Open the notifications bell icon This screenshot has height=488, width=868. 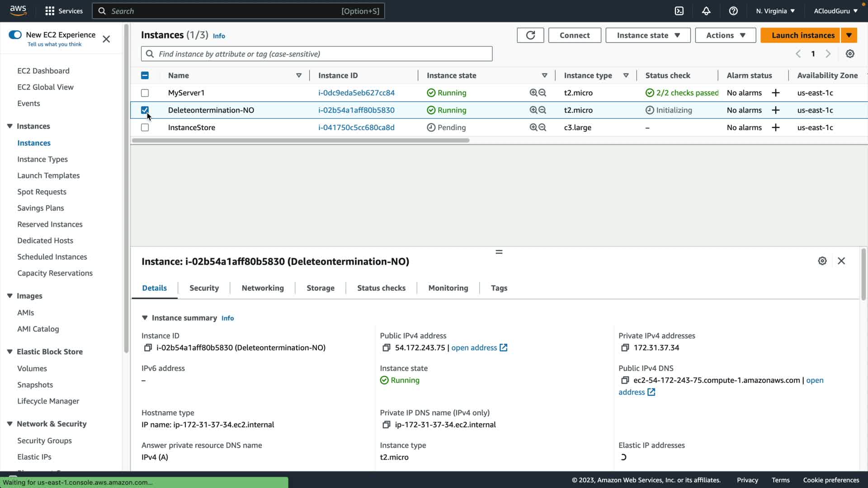pyautogui.click(x=706, y=11)
